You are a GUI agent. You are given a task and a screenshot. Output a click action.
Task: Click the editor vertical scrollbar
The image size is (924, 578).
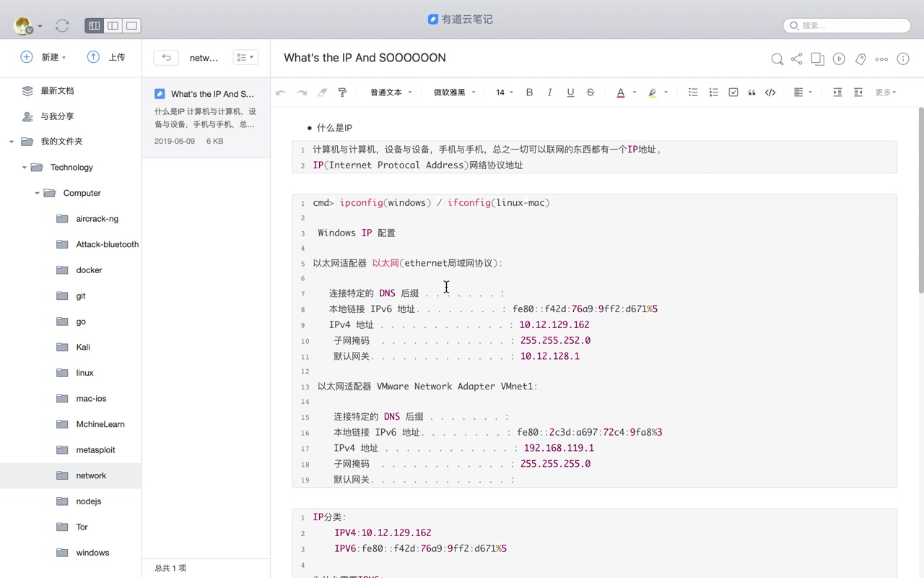tap(920, 200)
